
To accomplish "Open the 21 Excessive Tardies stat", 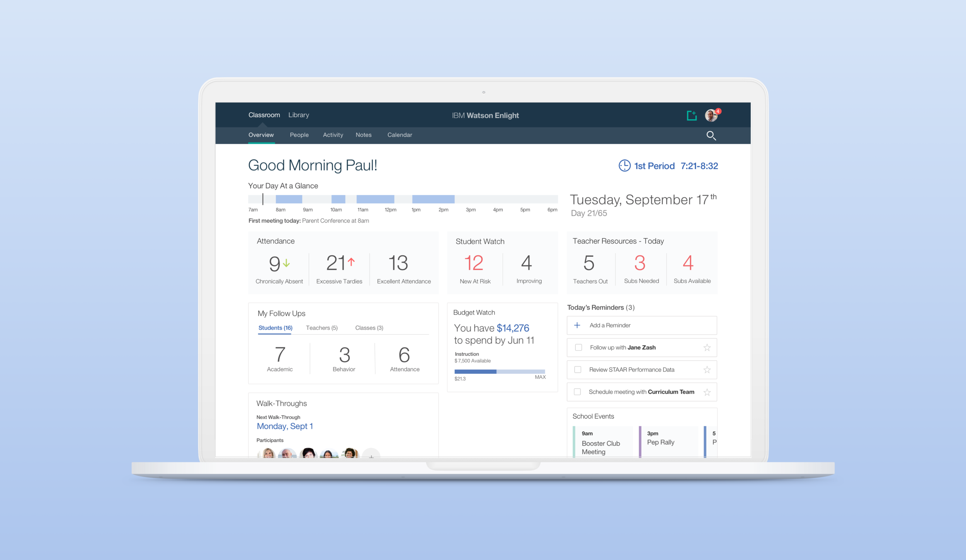I will point(339,269).
